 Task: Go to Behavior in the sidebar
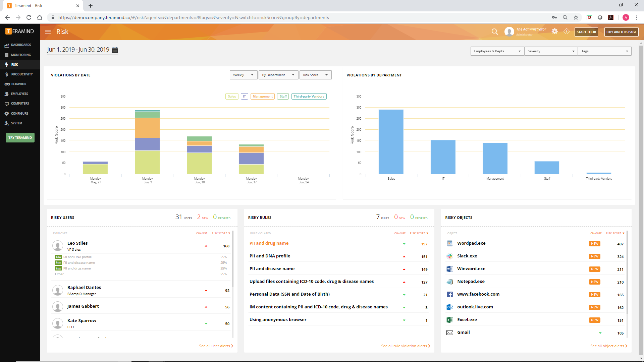point(19,84)
